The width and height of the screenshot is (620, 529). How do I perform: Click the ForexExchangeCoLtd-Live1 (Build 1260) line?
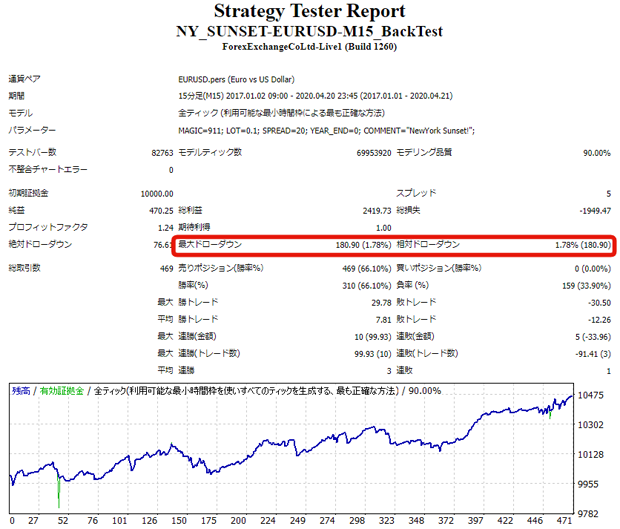click(310, 47)
